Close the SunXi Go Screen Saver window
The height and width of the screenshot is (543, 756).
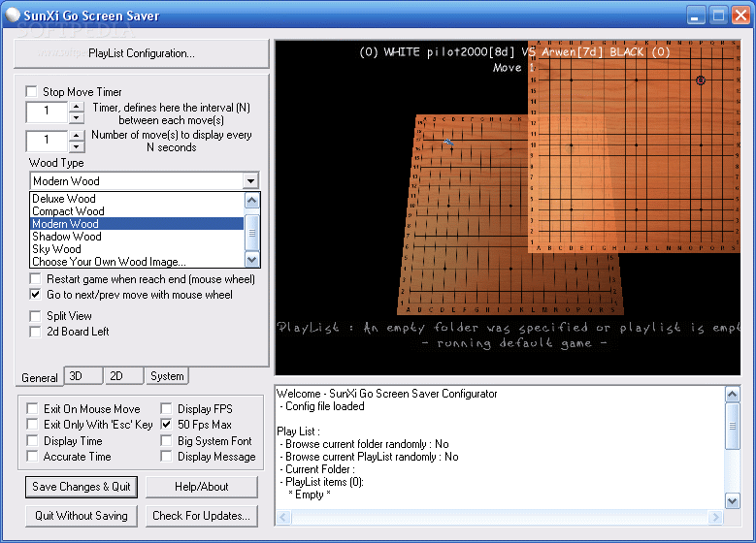pyautogui.click(x=740, y=16)
